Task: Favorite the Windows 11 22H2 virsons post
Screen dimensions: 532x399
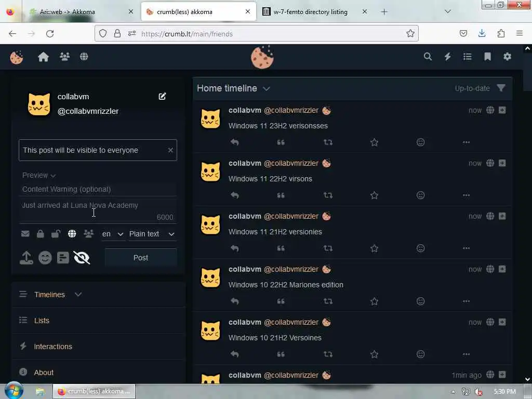Action: (x=374, y=195)
